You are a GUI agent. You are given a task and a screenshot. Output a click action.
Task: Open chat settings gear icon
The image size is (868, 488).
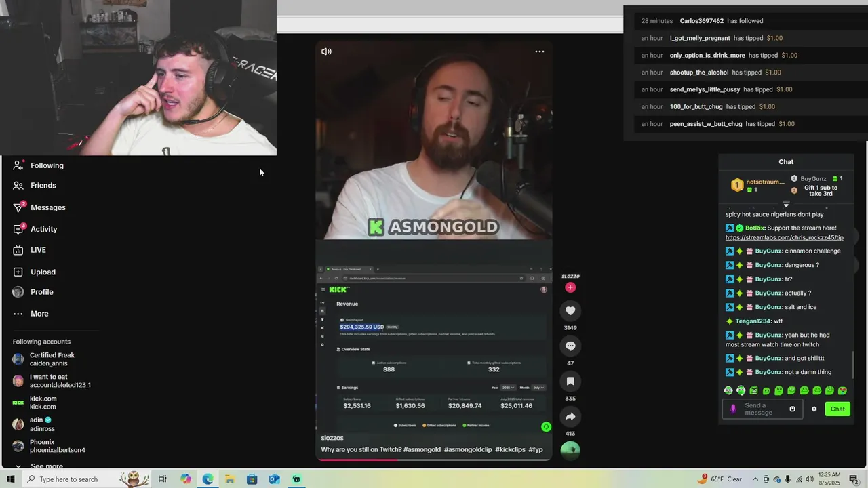click(x=814, y=409)
